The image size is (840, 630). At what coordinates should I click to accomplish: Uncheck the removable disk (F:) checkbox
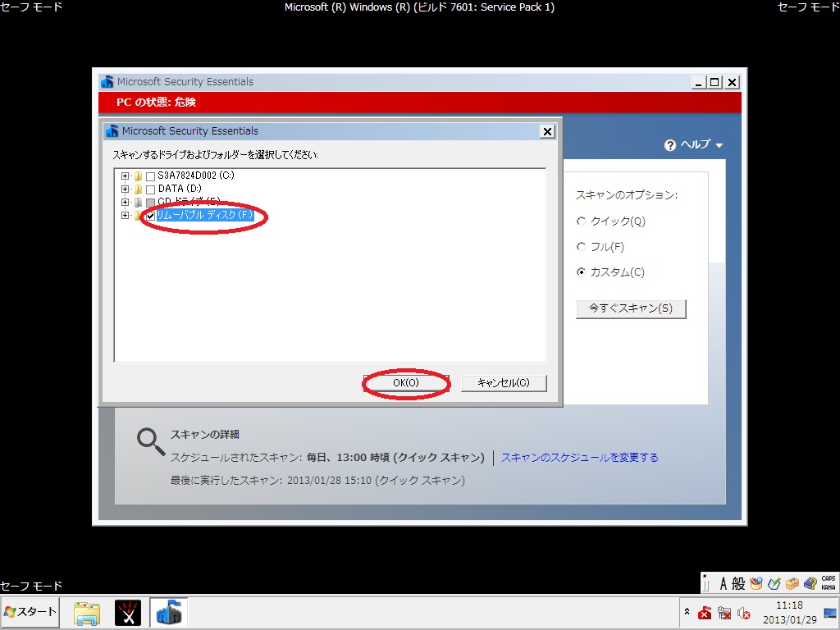pyautogui.click(x=151, y=216)
